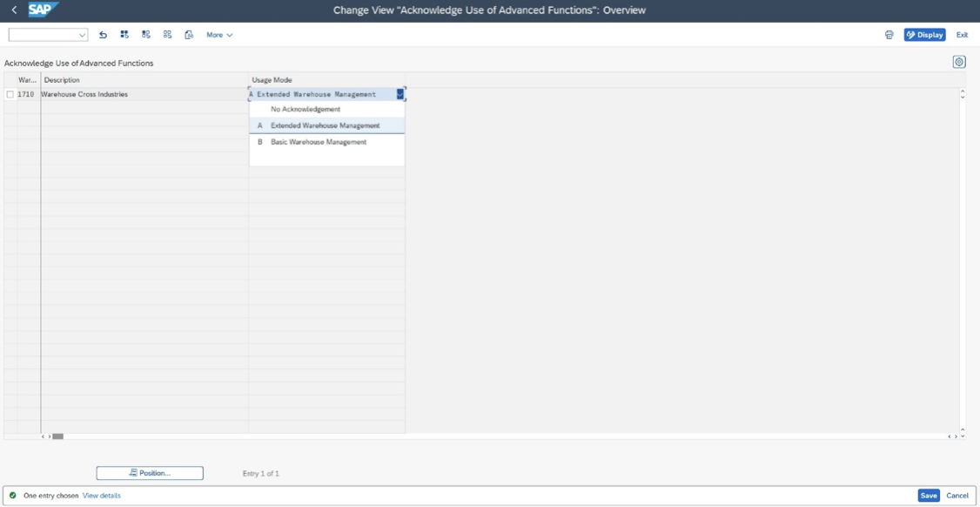Click the Undo icon in the toolbar
980x507 pixels.
(104, 34)
